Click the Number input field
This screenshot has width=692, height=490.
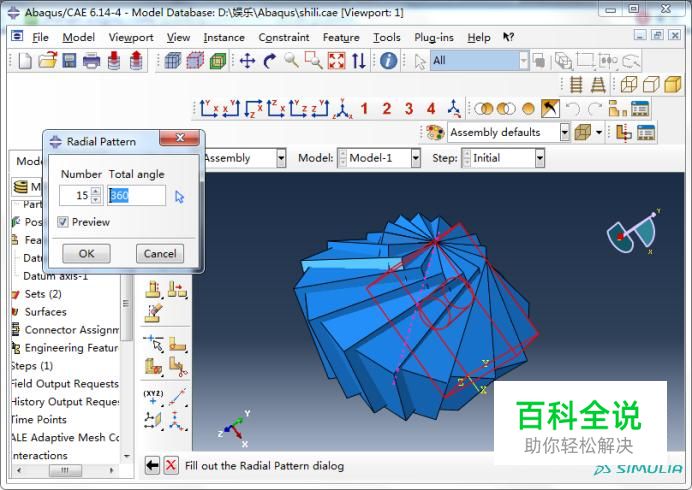click(x=75, y=195)
